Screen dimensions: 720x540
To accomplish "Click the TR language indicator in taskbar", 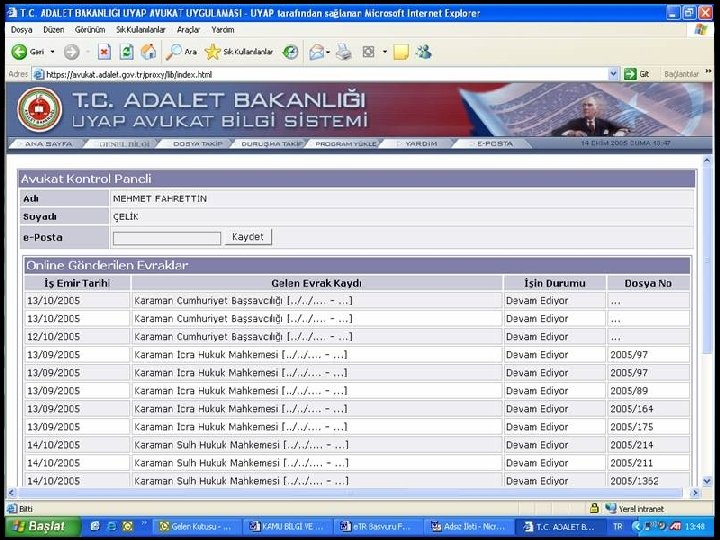I will 618,527.
